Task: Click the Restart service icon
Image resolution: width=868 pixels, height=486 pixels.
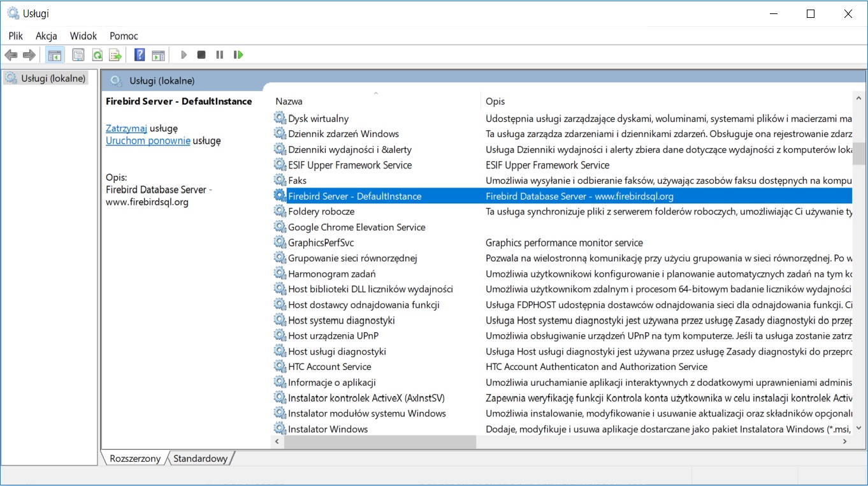Action: 238,55
